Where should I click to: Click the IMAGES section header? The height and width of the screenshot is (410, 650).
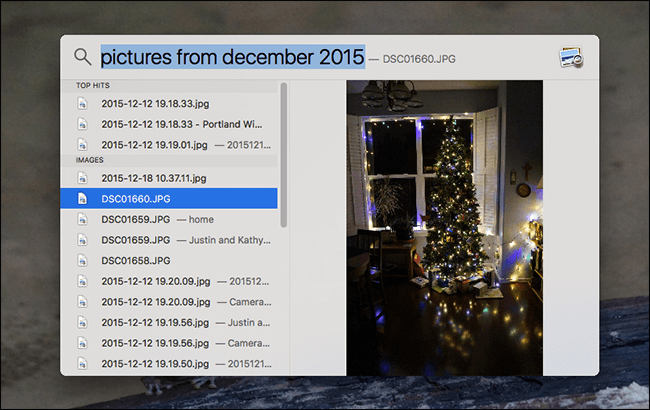90,160
